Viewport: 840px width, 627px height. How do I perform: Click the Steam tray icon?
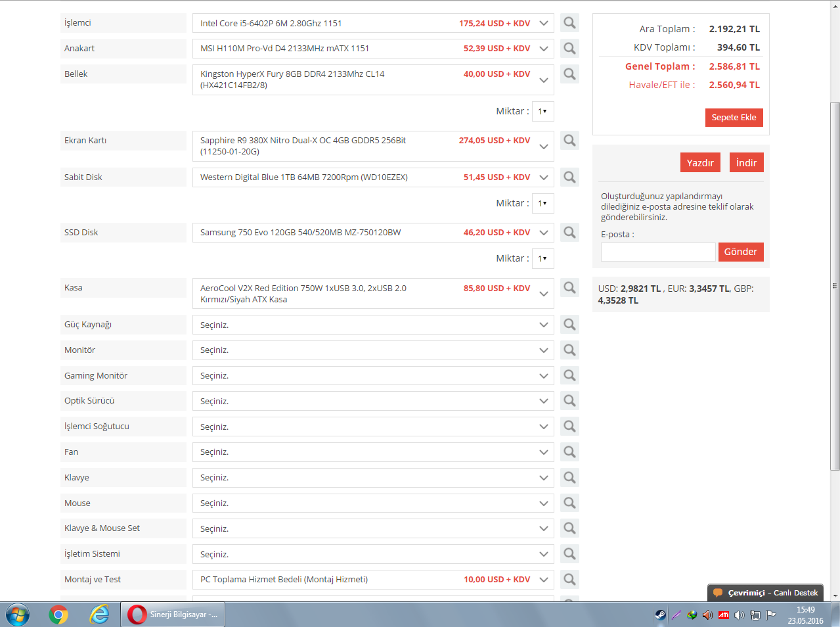pos(660,615)
